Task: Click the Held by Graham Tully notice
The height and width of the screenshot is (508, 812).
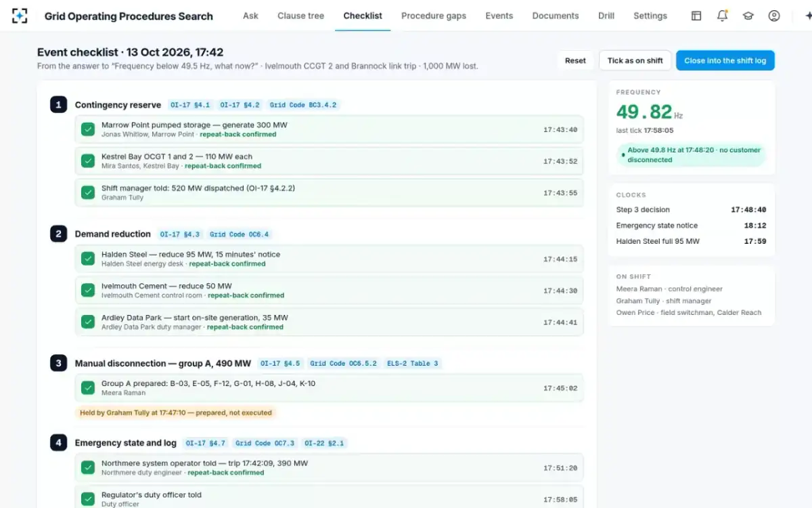Action: point(176,412)
